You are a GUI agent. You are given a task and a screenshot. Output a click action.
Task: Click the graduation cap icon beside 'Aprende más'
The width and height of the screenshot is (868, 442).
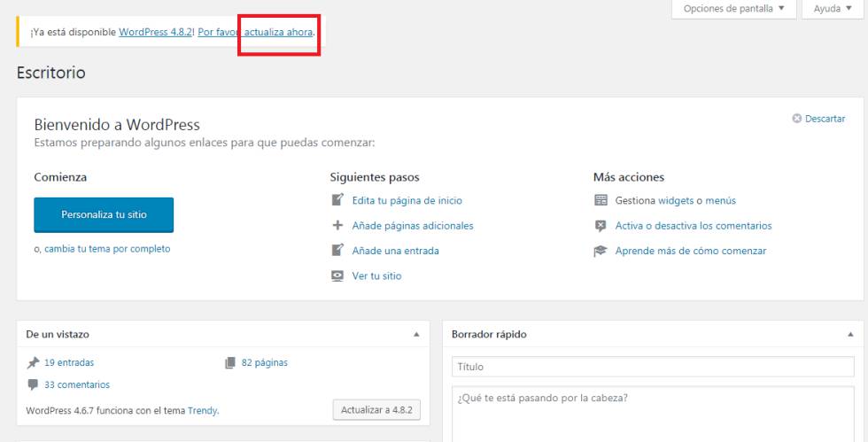(601, 251)
